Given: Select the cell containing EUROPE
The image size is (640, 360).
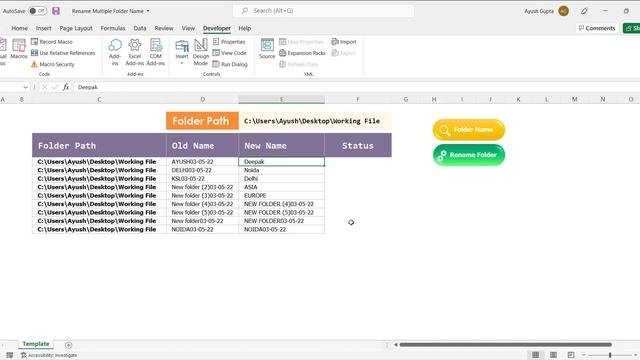Looking at the screenshot, I should click(282, 196).
